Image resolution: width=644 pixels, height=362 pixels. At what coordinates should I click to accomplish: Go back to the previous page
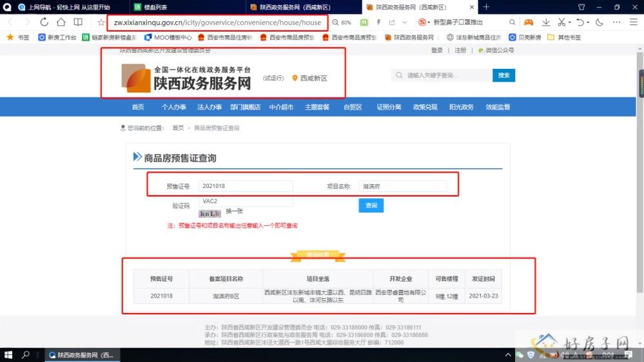point(11,22)
